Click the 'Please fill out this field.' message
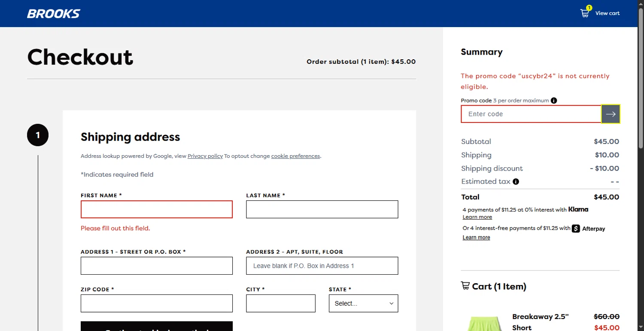 pos(115,228)
